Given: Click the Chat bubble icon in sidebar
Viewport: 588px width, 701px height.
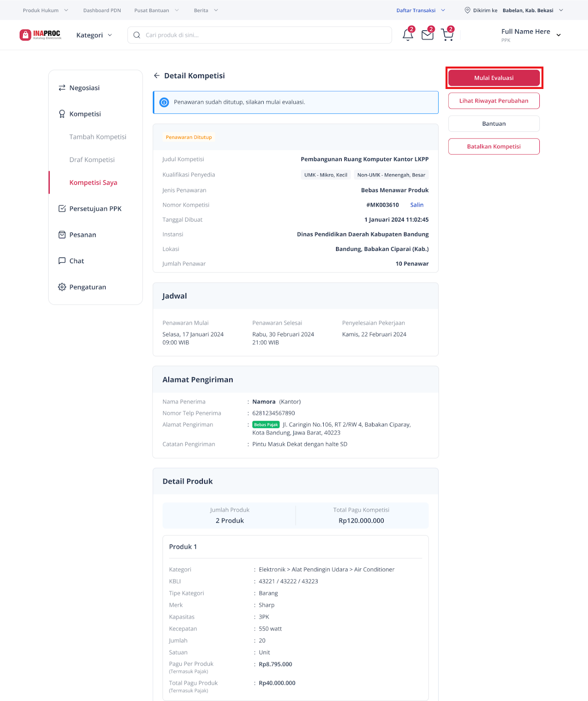Looking at the screenshot, I should (x=62, y=261).
